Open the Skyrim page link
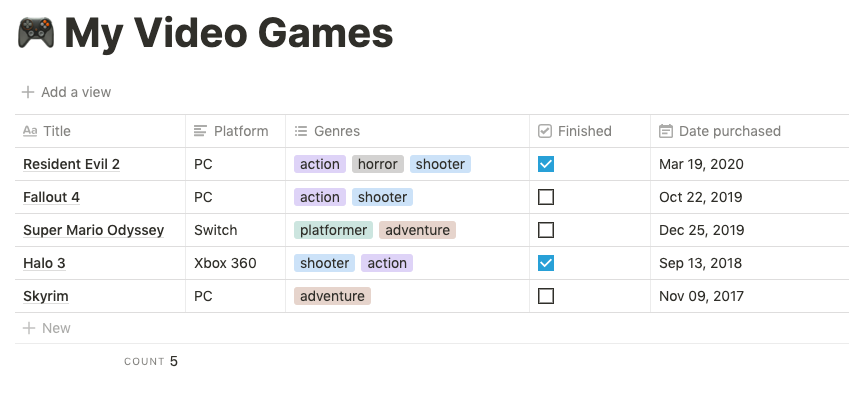 point(45,296)
